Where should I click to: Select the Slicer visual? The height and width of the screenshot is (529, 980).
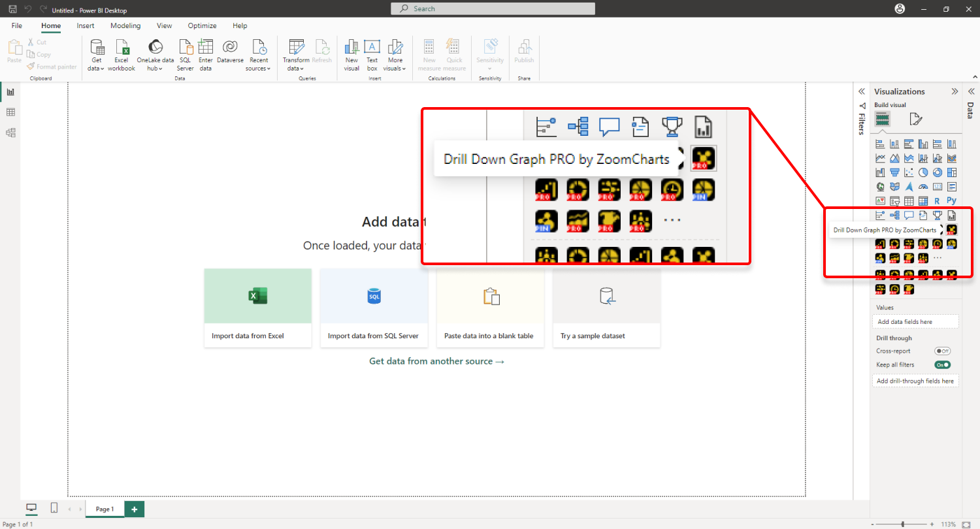[894, 201]
